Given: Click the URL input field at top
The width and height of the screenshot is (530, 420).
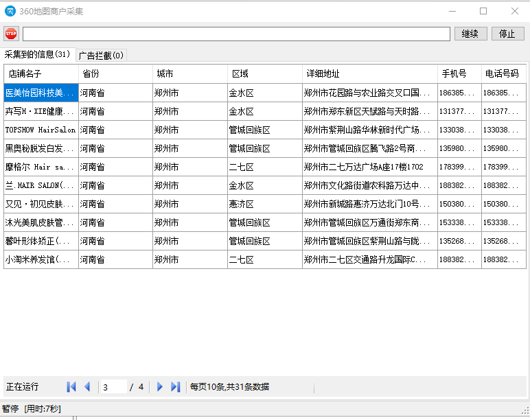Looking at the screenshot, I should click(x=236, y=34).
